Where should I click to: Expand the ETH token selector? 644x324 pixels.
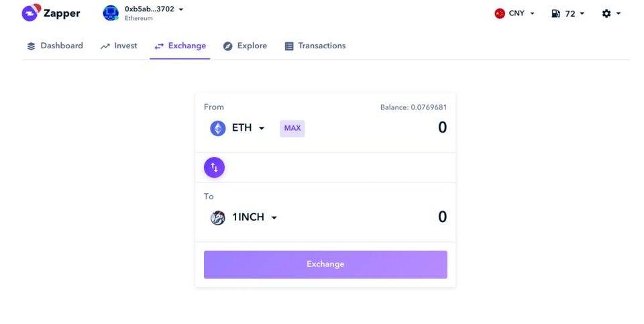pyautogui.click(x=262, y=128)
